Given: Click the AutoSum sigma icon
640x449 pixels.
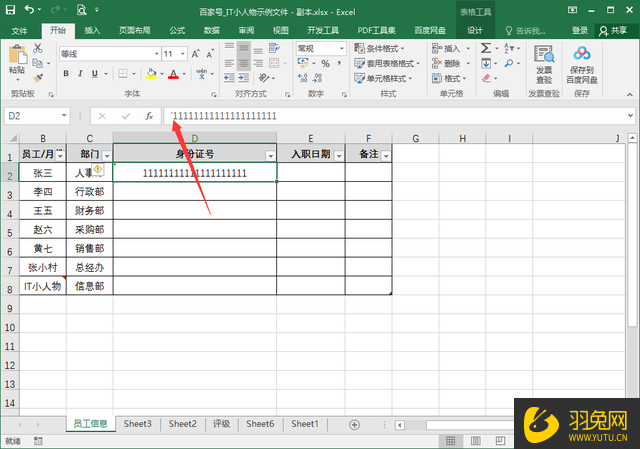Looking at the screenshot, I should pos(486,48).
